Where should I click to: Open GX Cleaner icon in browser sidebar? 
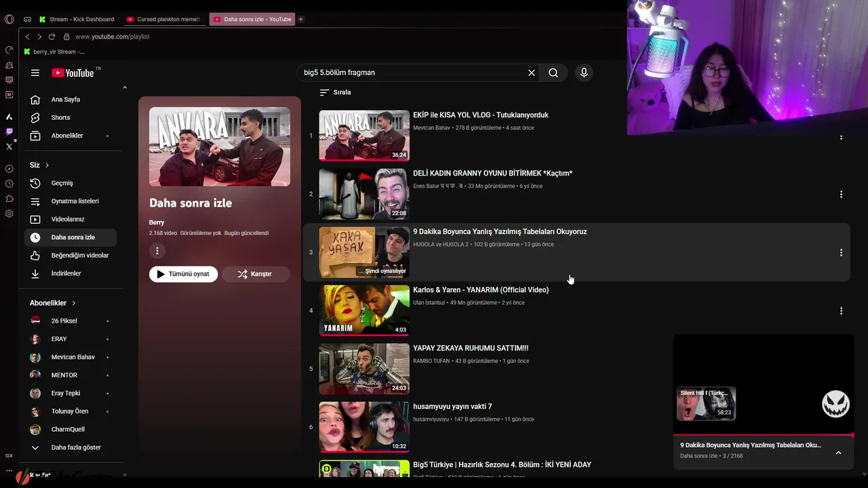click(x=9, y=65)
